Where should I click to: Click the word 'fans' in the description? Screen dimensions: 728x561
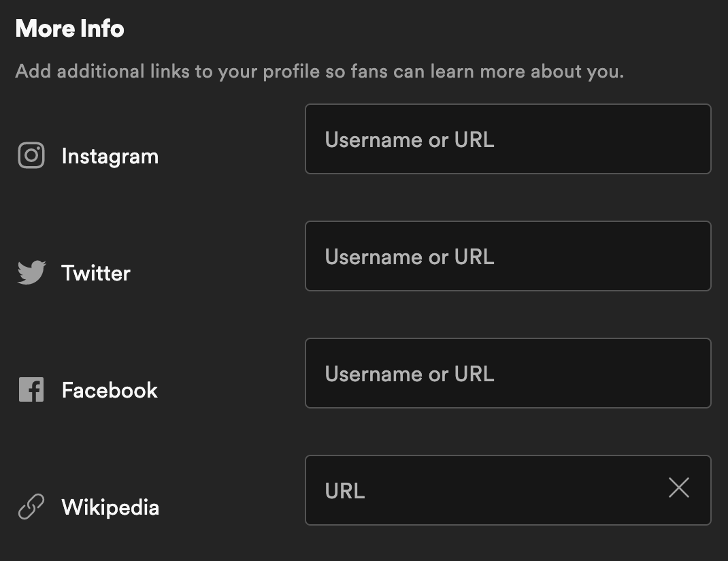[371, 71]
